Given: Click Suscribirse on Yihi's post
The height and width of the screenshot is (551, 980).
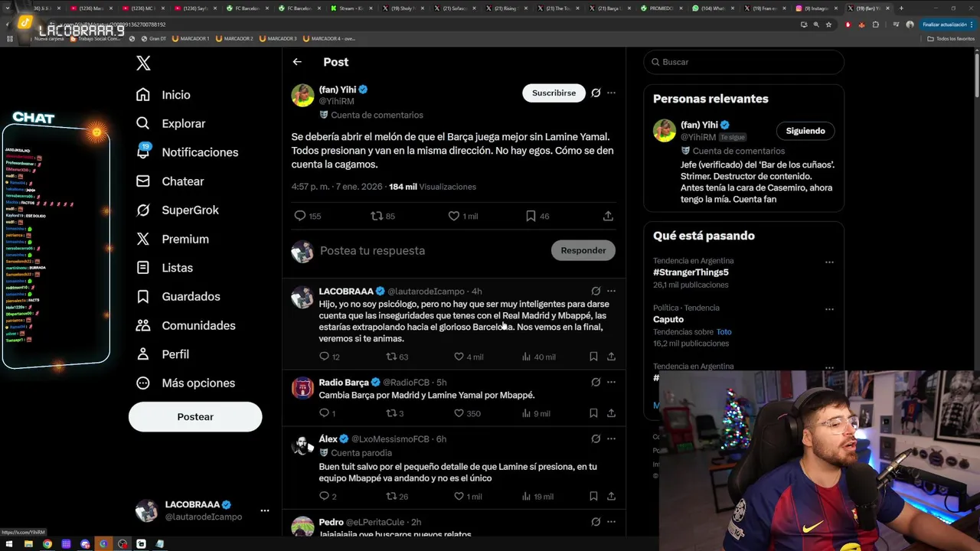Looking at the screenshot, I should [x=554, y=93].
